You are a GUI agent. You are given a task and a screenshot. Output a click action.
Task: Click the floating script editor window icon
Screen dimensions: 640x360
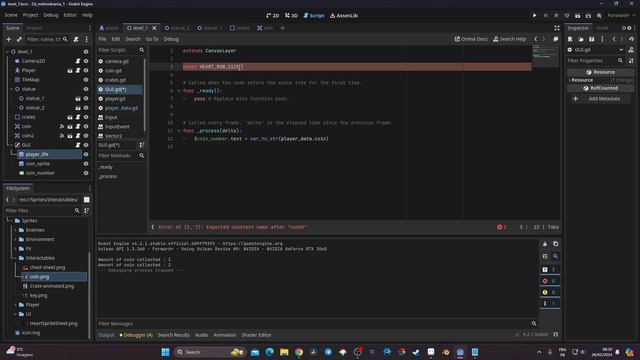556,39
